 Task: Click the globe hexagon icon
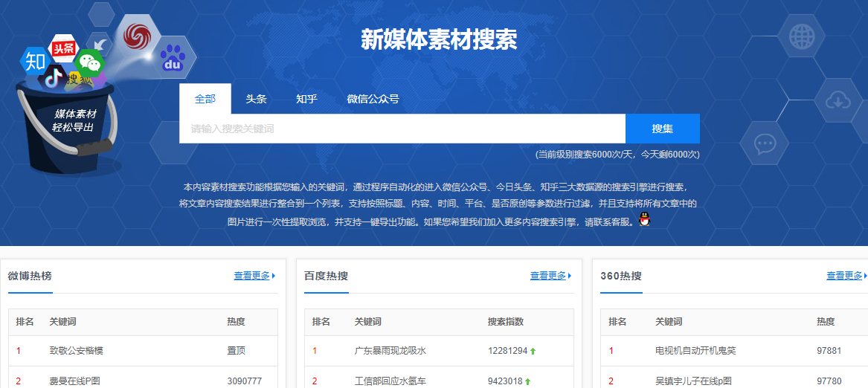(801, 36)
